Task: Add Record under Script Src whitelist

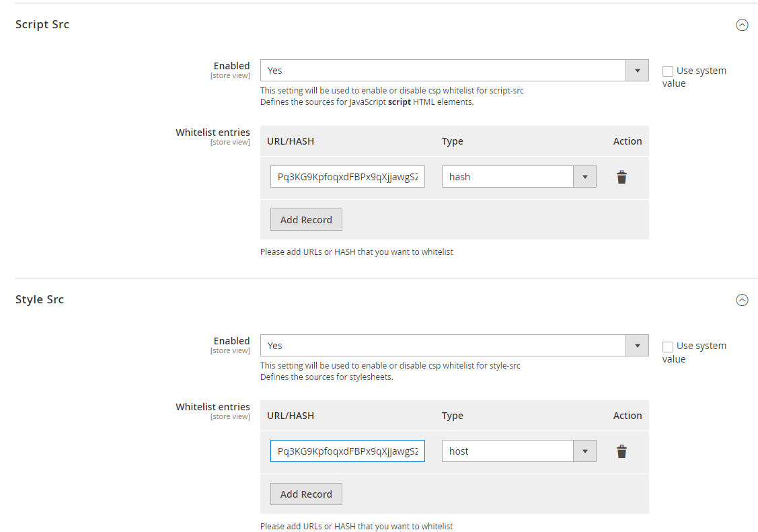Action: pos(306,220)
